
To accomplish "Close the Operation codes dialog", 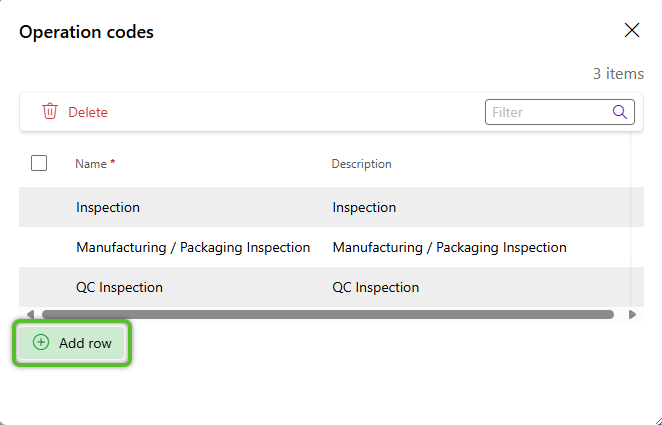I will point(632,30).
